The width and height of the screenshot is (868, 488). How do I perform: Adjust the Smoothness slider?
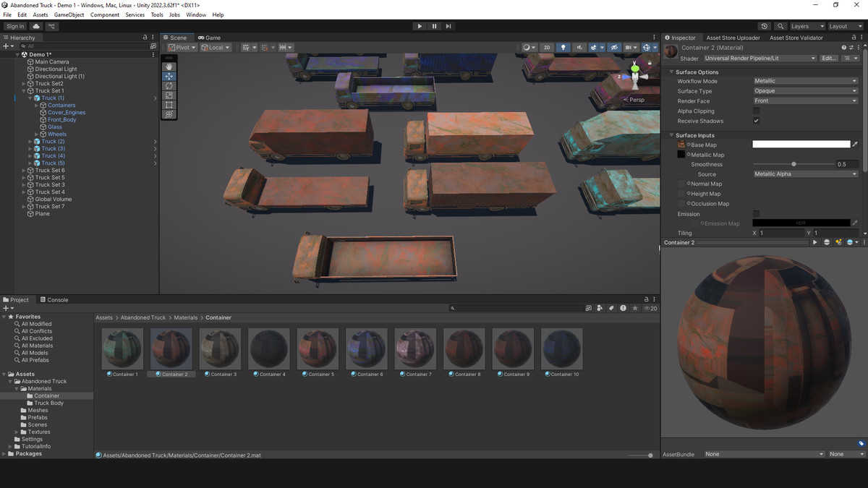[793, 164]
